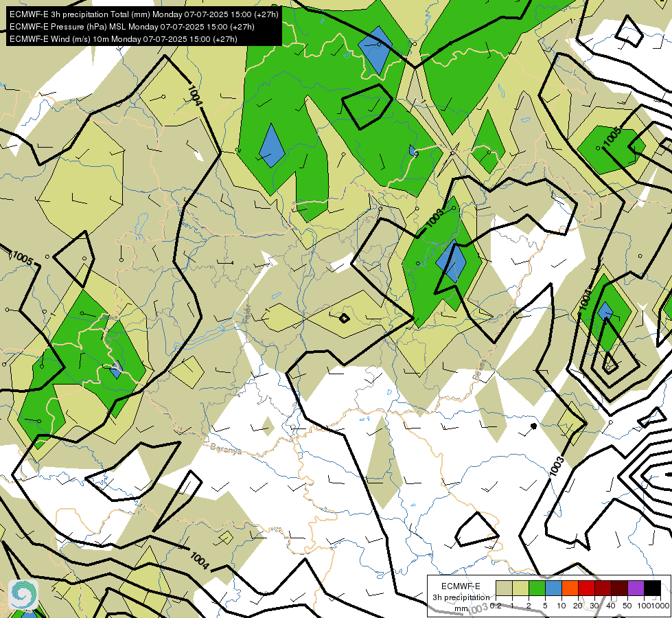Click the Baranya county label on the map
The height and width of the screenshot is (618, 672).
tap(226, 449)
